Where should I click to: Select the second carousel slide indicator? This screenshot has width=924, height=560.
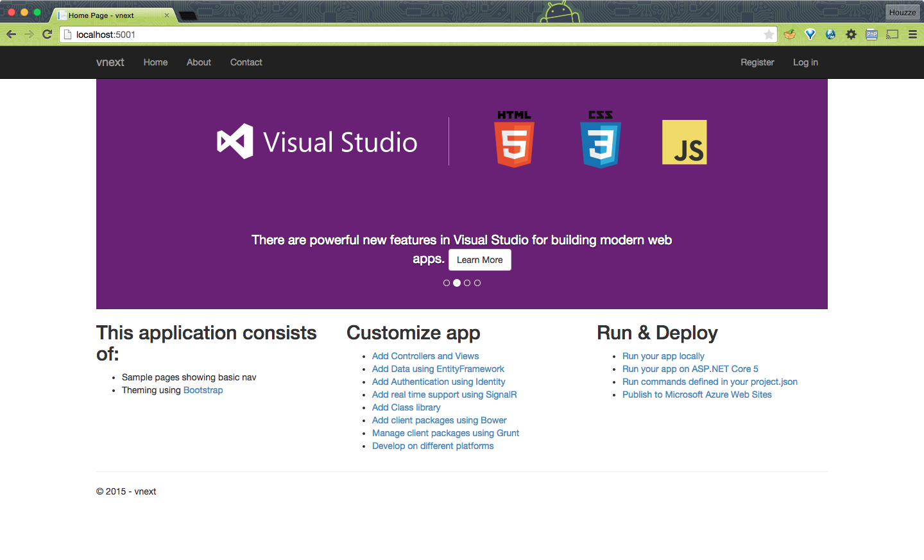(457, 283)
